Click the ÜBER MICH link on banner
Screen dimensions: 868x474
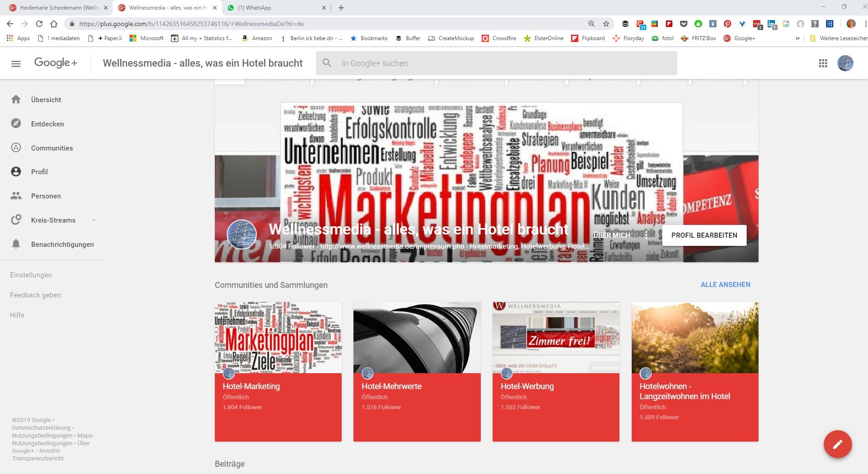[x=611, y=235]
